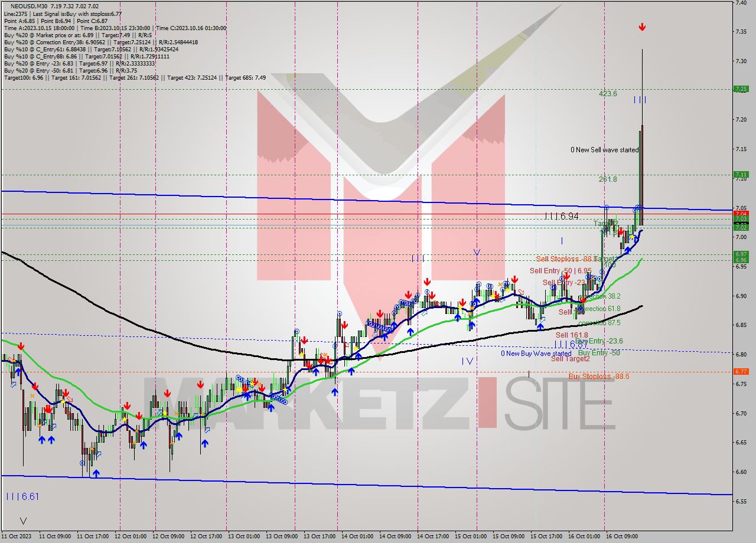756x543 pixels.
Task: Click the green 7.25 price tag on the axis
Action: pos(741,89)
